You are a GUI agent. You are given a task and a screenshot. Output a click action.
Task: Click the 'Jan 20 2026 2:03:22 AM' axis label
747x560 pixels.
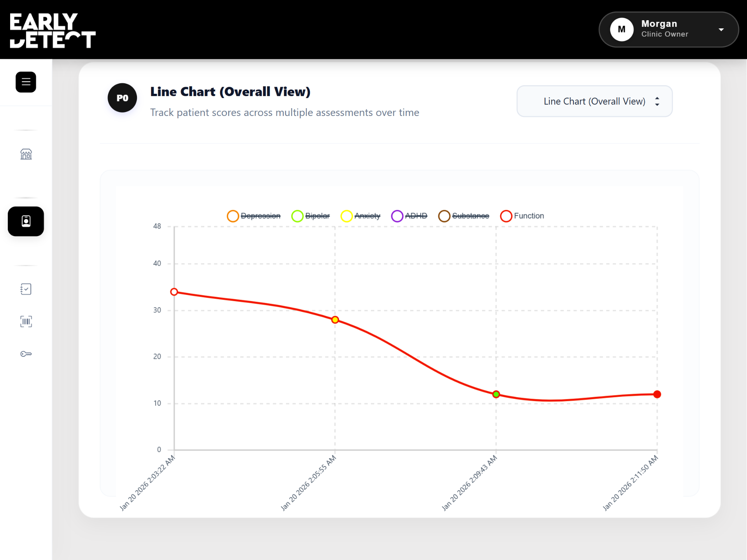(147, 483)
